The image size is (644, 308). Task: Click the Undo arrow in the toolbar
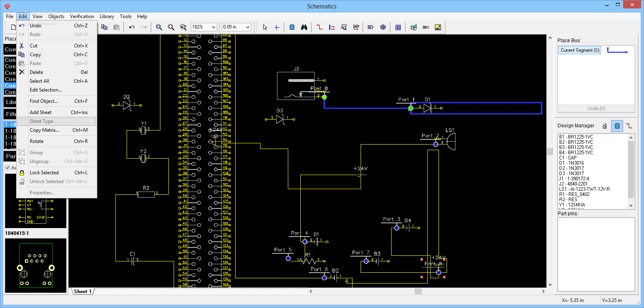[132, 27]
